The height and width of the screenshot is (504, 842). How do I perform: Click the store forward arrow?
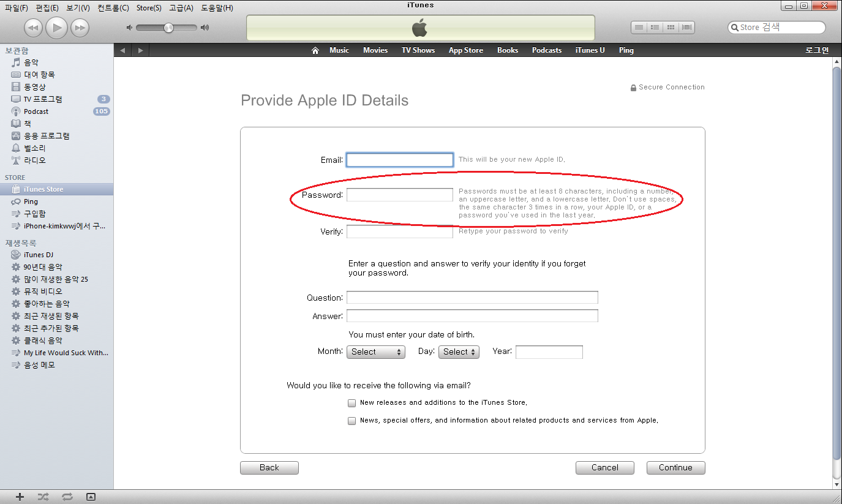click(x=141, y=50)
